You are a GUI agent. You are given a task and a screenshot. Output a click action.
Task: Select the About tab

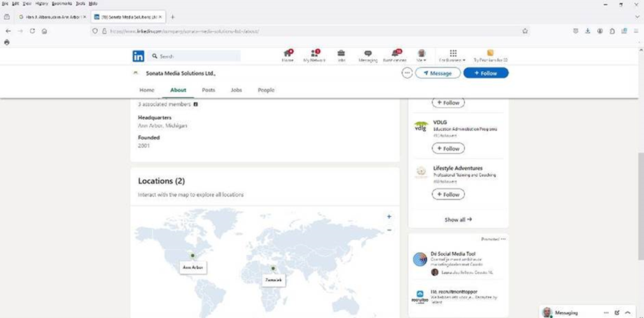[179, 90]
